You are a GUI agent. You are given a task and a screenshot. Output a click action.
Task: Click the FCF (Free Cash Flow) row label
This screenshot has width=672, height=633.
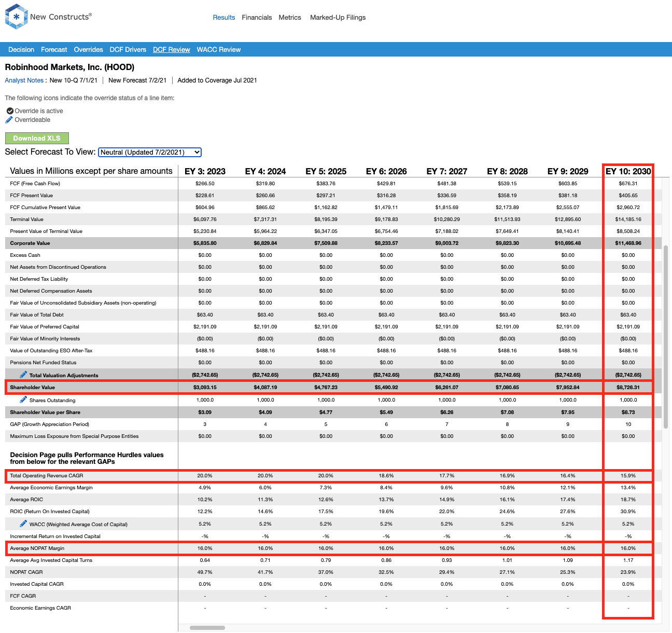click(35, 184)
